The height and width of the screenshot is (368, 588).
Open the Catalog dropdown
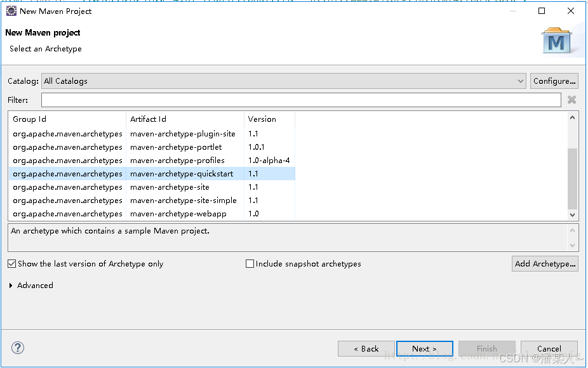point(283,81)
